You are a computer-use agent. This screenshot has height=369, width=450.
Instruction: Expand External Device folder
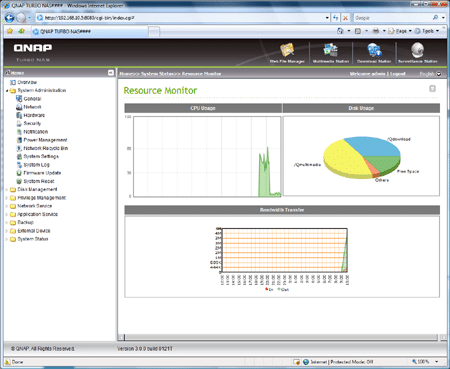coord(7,231)
